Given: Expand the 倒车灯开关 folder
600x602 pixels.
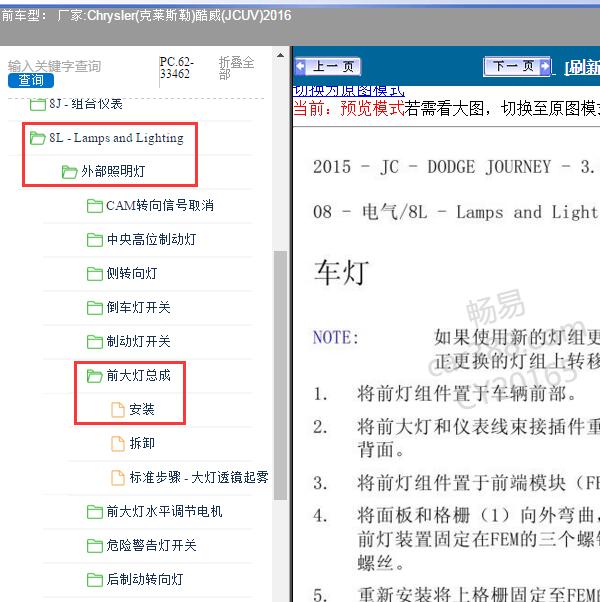Looking at the screenshot, I should tap(139, 307).
